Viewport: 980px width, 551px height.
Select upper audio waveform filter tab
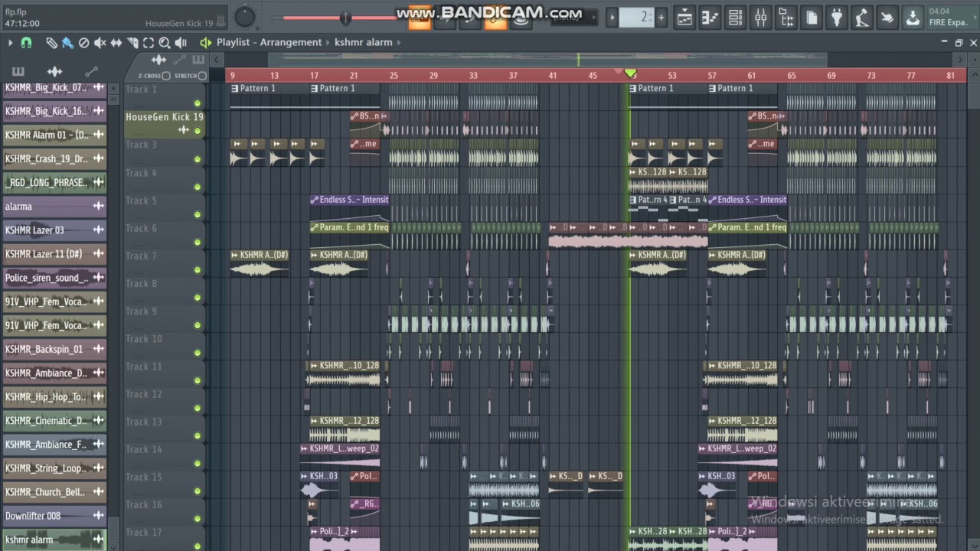coord(158,60)
